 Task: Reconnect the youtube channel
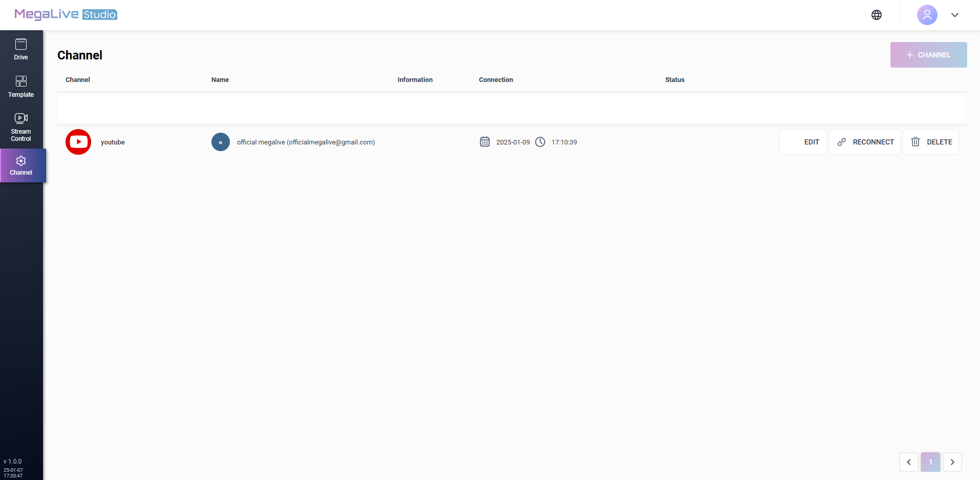[x=865, y=142]
